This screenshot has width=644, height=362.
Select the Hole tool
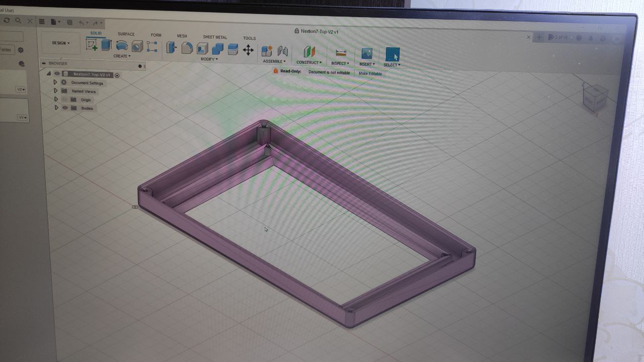137,47
